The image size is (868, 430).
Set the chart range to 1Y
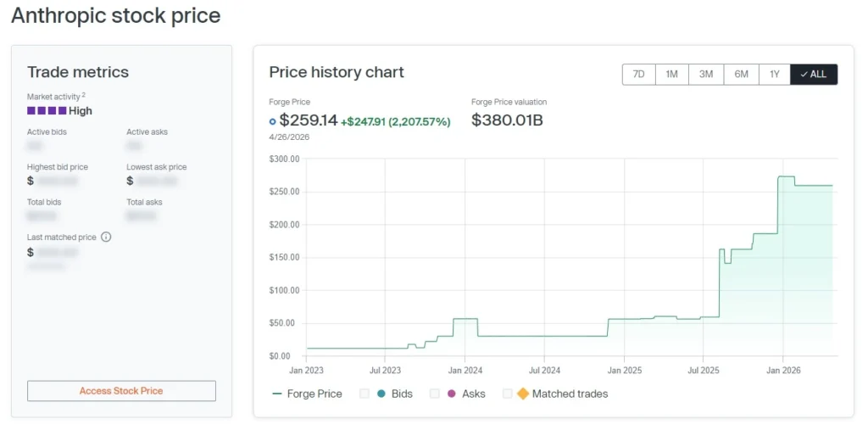[774, 75]
